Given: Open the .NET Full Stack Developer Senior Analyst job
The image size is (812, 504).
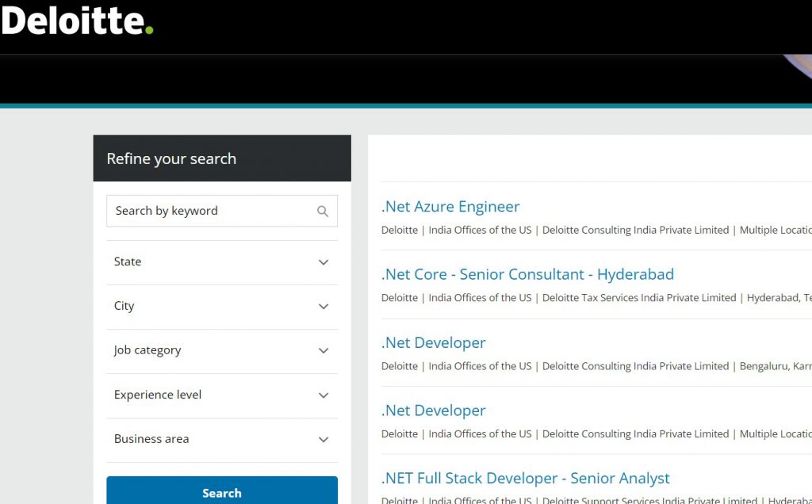Looking at the screenshot, I should [525, 478].
